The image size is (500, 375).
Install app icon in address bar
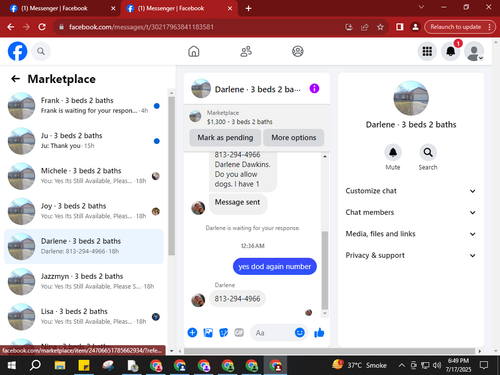(349, 27)
